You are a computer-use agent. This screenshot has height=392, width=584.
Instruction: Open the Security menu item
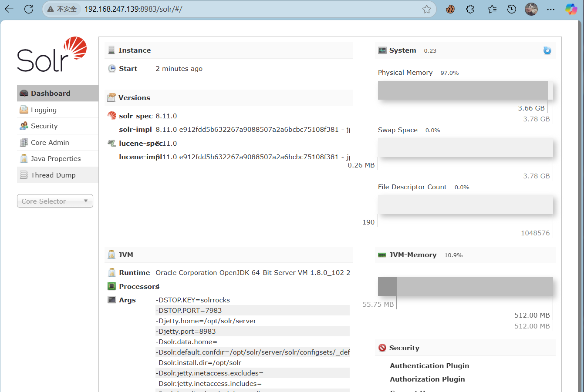pos(57,126)
